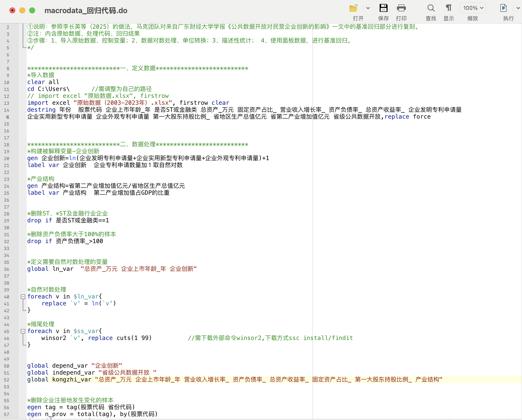Click line number 20 in the gutter
Image resolution: width=522 pixels, height=420 pixels.
(x=7, y=159)
